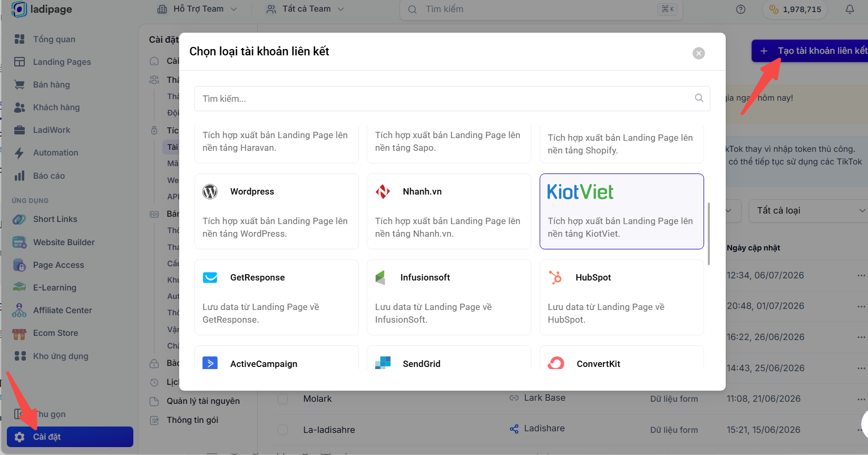Viewport: 868px width, 455px height.
Task: Click the ladipage logo icon
Action: click(x=19, y=9)
